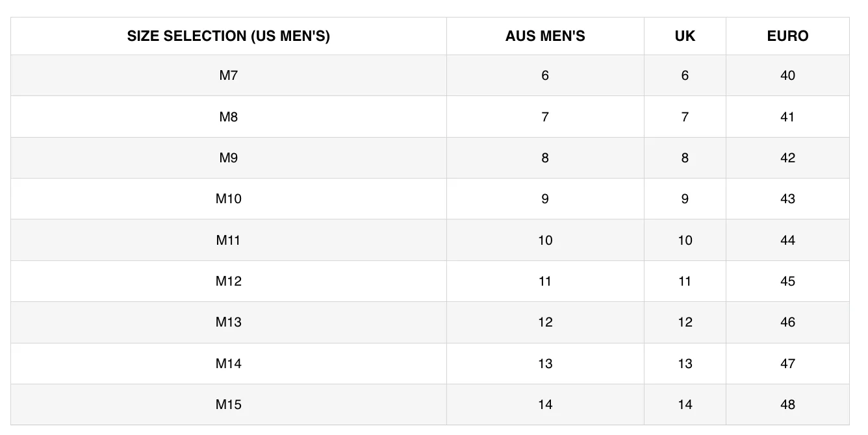868x435 pixels.
Task: Click the M7 size cell
Action: (228, 75)
